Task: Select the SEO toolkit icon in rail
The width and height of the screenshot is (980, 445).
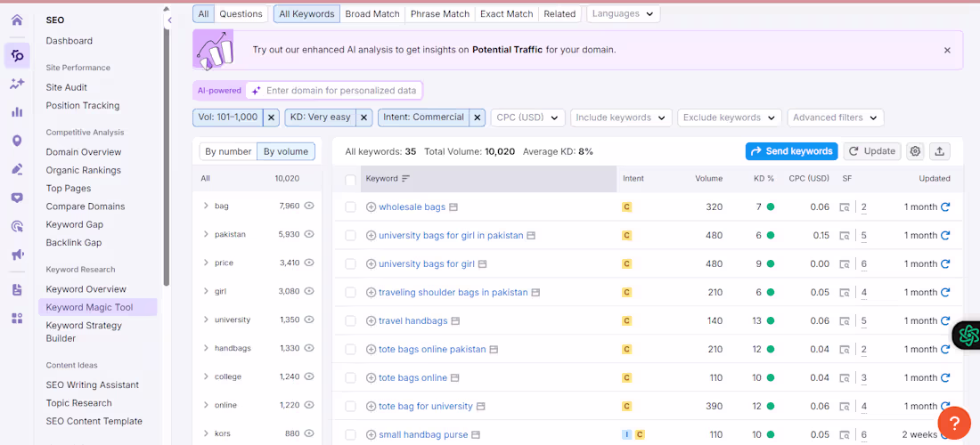Action: pos(17,55)
